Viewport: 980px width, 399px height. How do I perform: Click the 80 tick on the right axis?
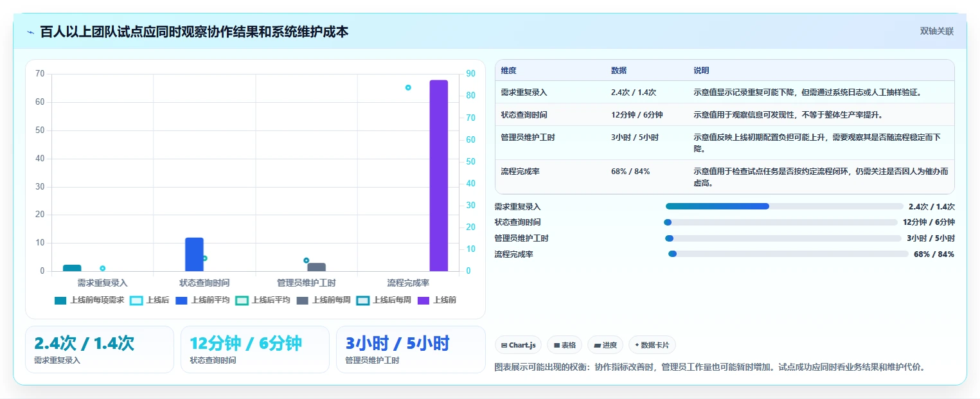pyautogui.click(x=470, y=96)
